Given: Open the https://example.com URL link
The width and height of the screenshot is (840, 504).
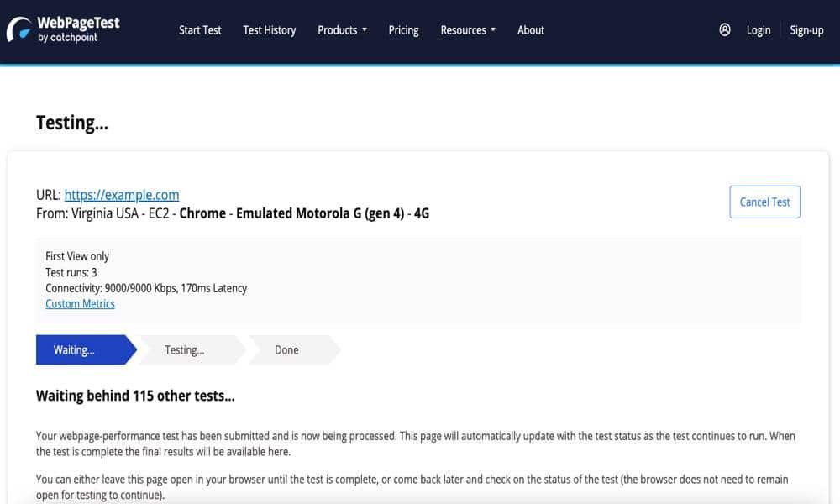Looking at the screenshot, I should point(122,194).
